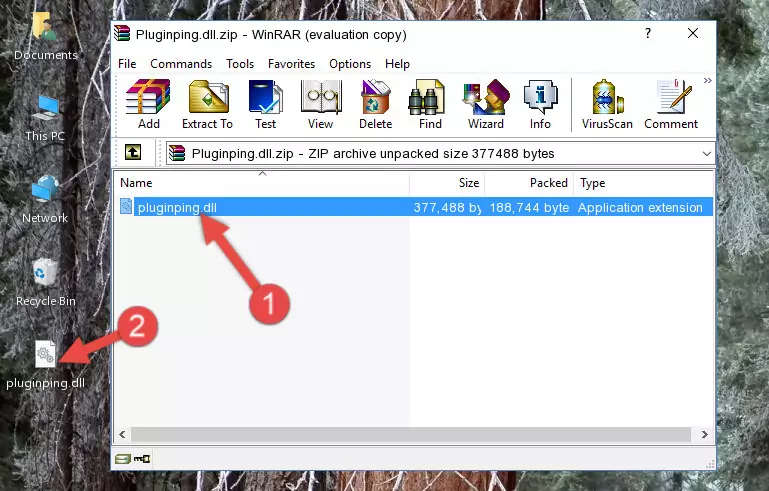Select the Network desktop icon

tap(45, 199)
